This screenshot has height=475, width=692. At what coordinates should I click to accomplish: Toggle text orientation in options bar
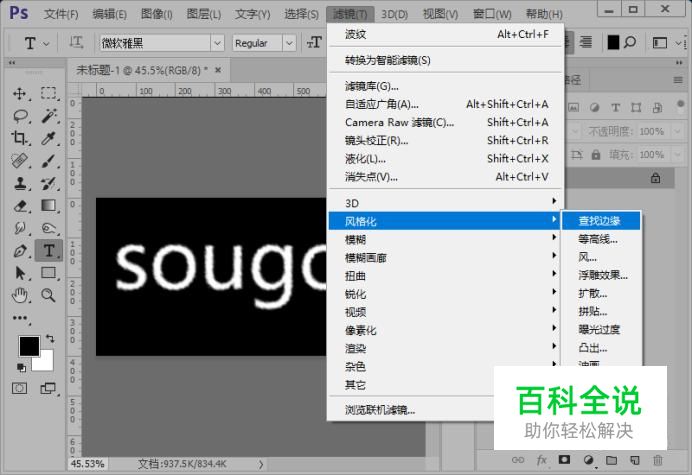click(76, 43)
